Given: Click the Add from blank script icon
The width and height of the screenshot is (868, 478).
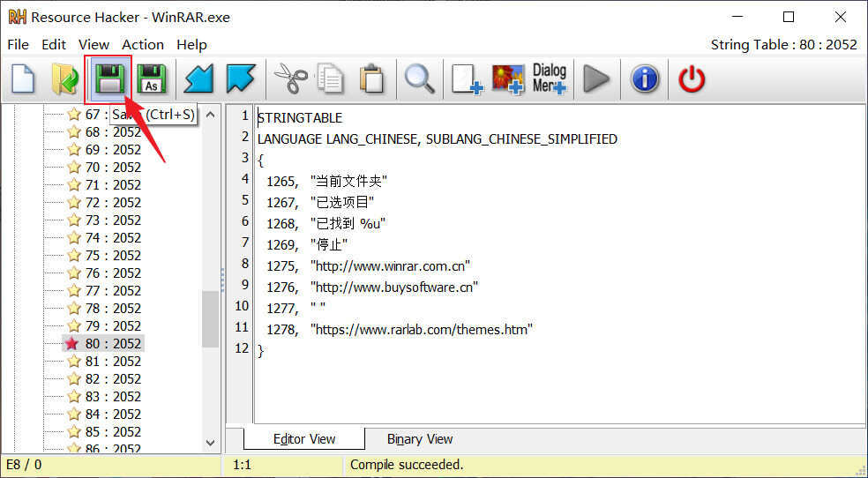Looking at the screenshot, I should (x=467, y=79).
